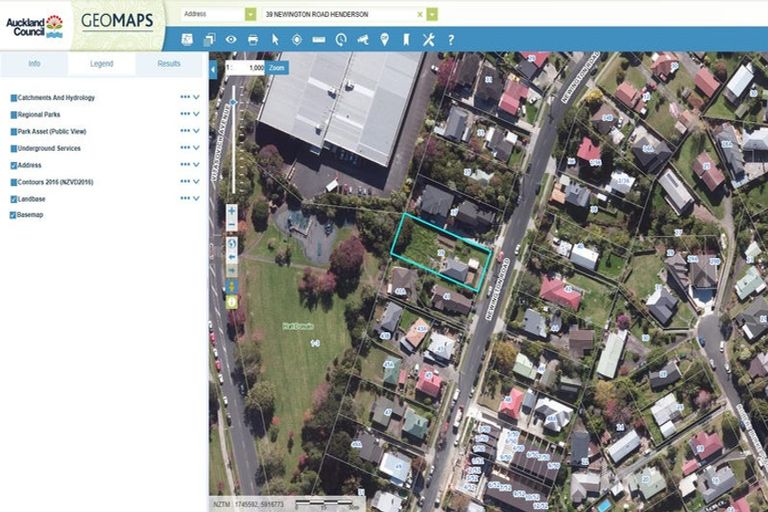Screen dimensions: 768x512
Task: Click the highlighted 39 Newington Road parcel
Action: (x=440, y=252)
